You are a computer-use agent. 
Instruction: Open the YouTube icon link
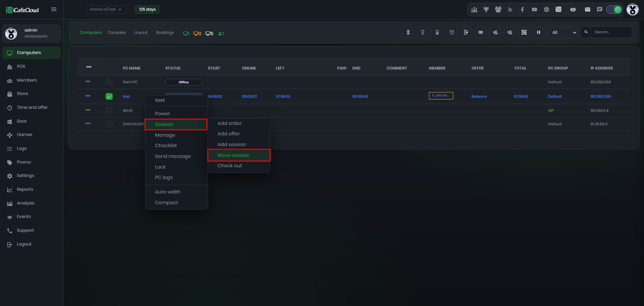(x=534, y=10)
